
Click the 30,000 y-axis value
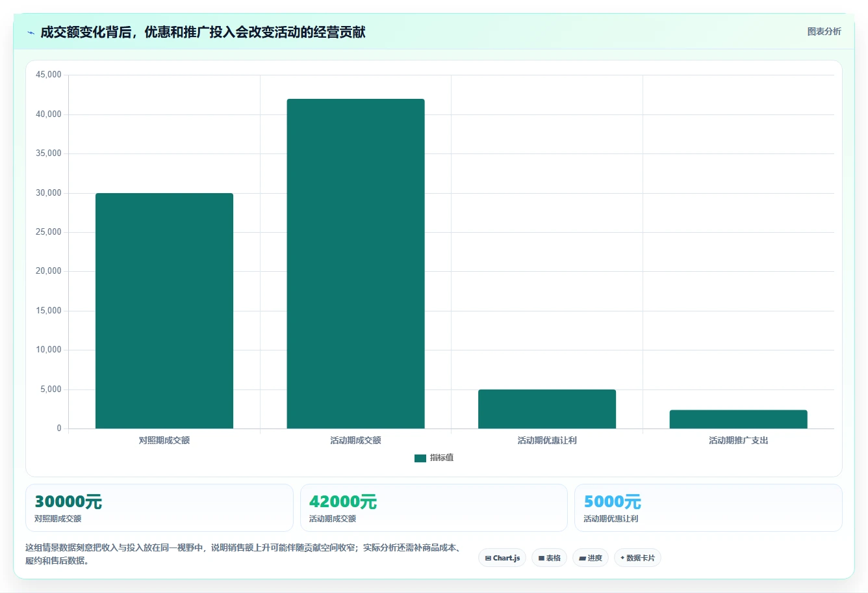(x=48, y=193)
